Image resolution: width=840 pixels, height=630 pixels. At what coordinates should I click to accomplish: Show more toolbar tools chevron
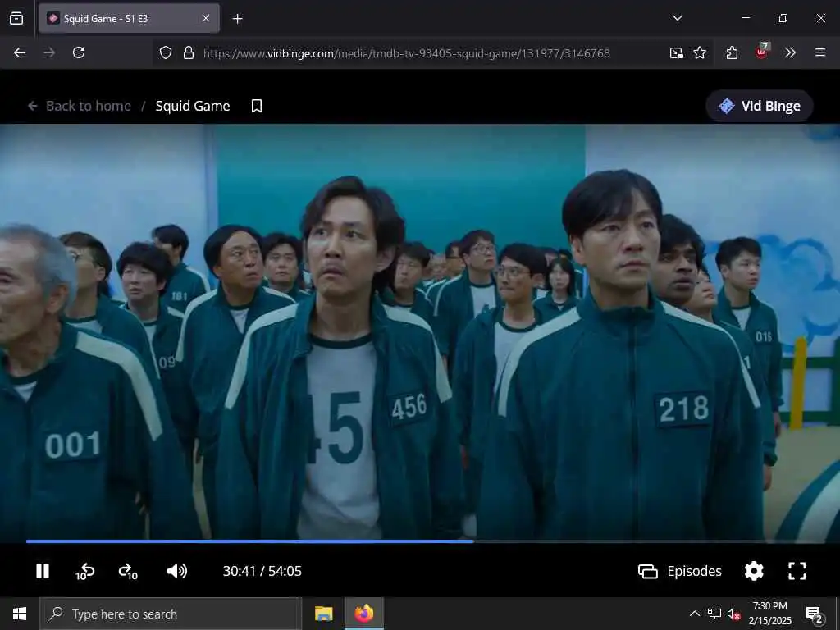click(790, 53)
